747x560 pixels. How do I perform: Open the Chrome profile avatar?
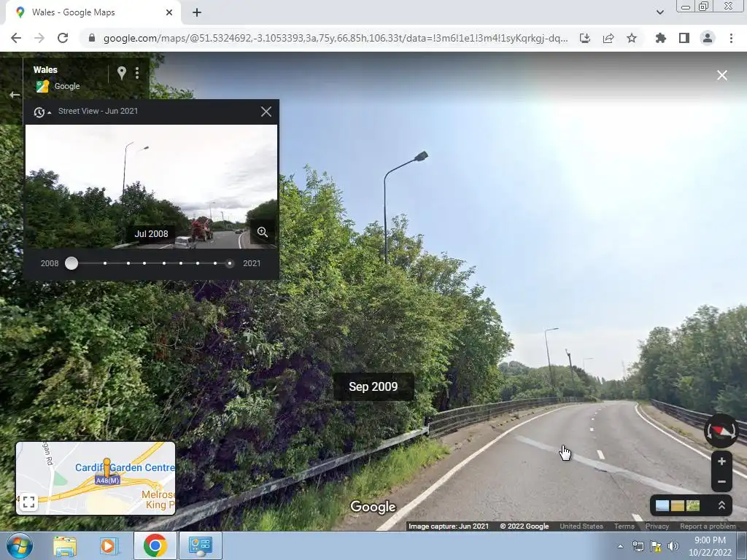[x=707, y=38]
